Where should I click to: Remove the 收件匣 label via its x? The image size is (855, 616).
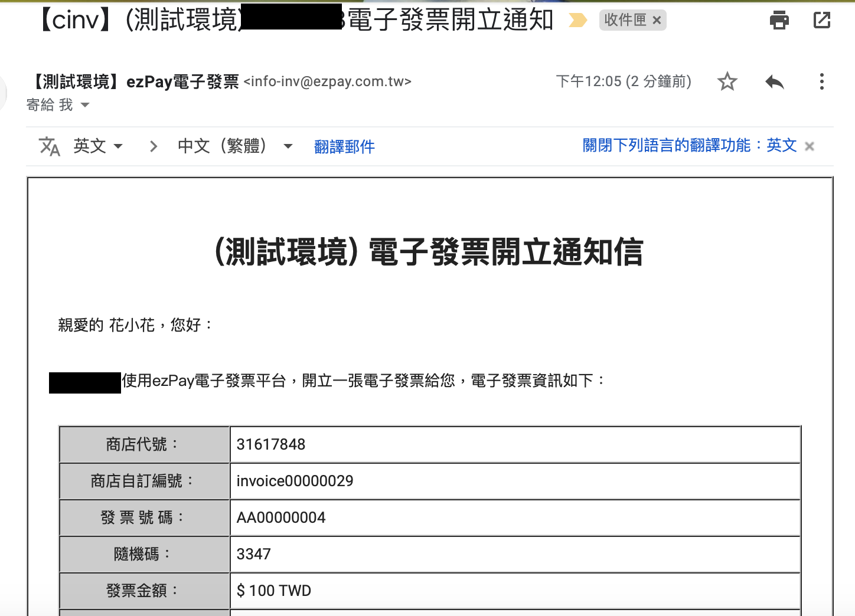click(x=656, y=19)
